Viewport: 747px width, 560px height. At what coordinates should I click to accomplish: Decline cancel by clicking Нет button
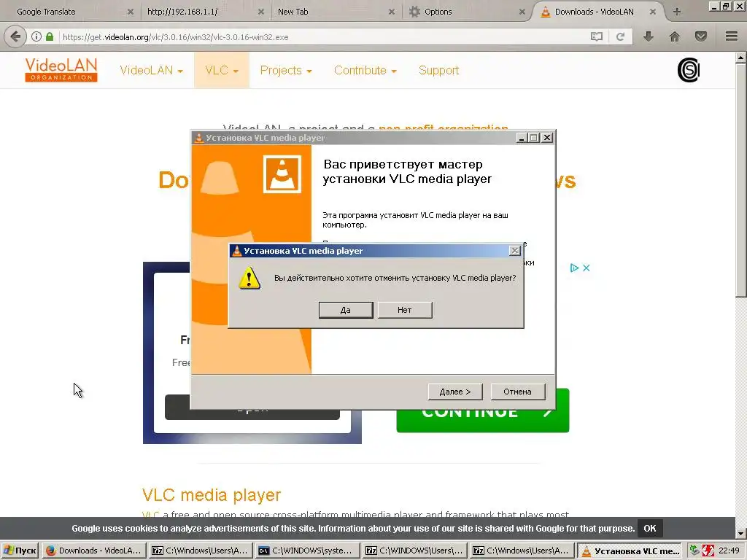tap(404, 310)
